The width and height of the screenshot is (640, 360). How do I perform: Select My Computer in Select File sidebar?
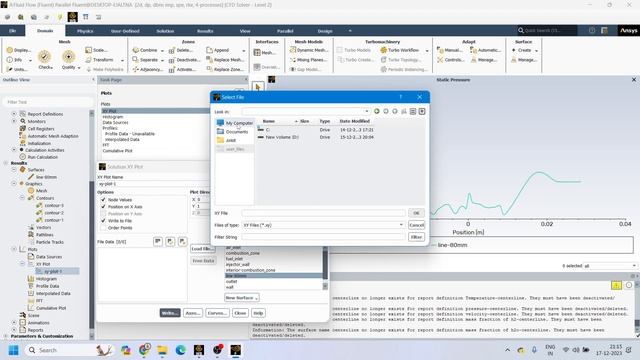[x=235, y=123]
